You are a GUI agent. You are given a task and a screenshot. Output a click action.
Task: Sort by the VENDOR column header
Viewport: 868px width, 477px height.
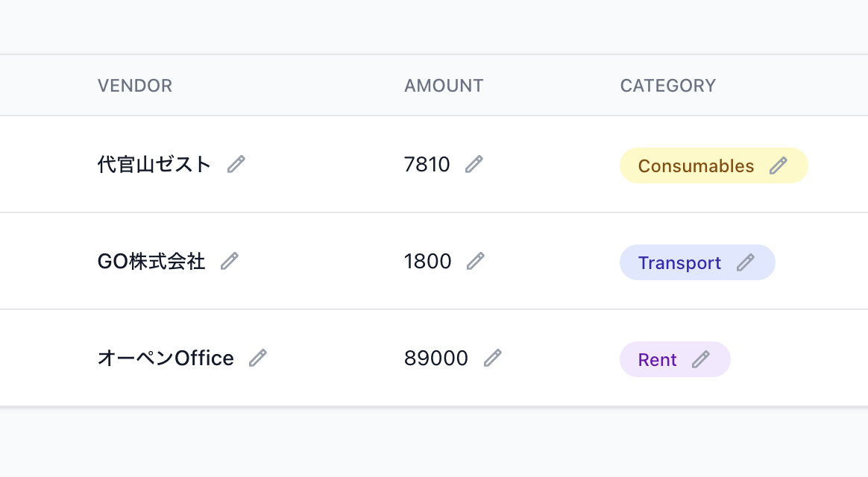[x=135, y=86]
